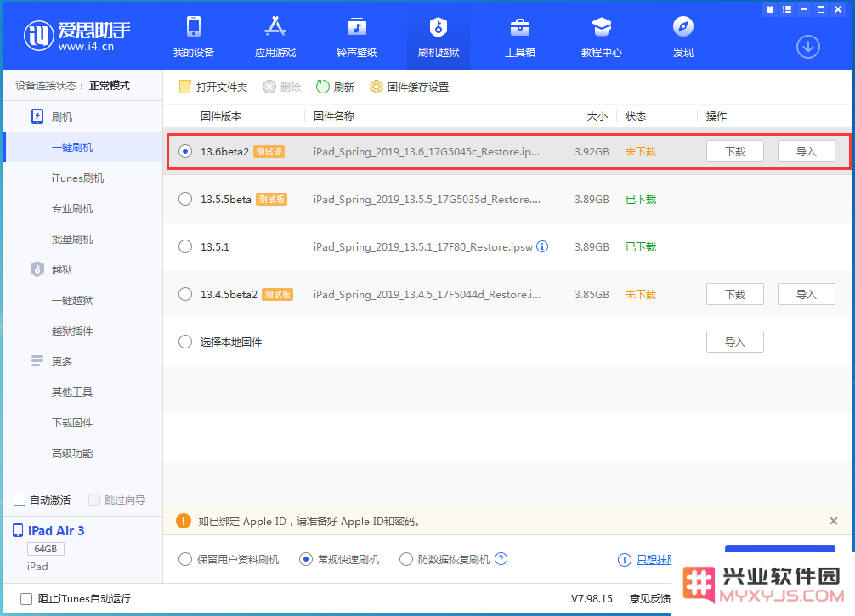Click 导入 for 13.4.5beta2 firmware
This screenshot has height=616, width=855.
click(806, 294)
